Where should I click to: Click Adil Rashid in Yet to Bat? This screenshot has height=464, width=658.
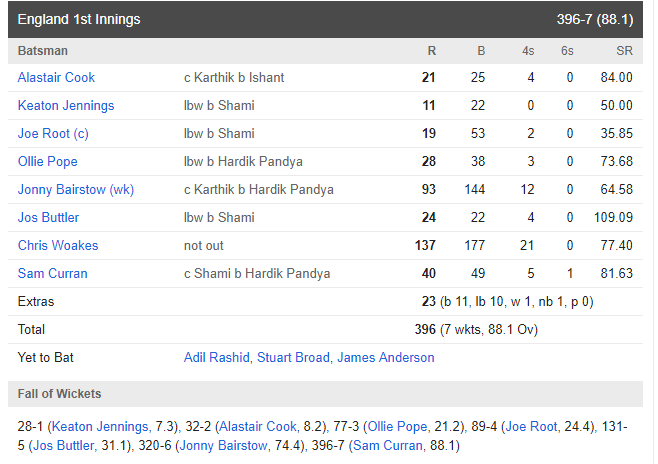click(217, 357)
